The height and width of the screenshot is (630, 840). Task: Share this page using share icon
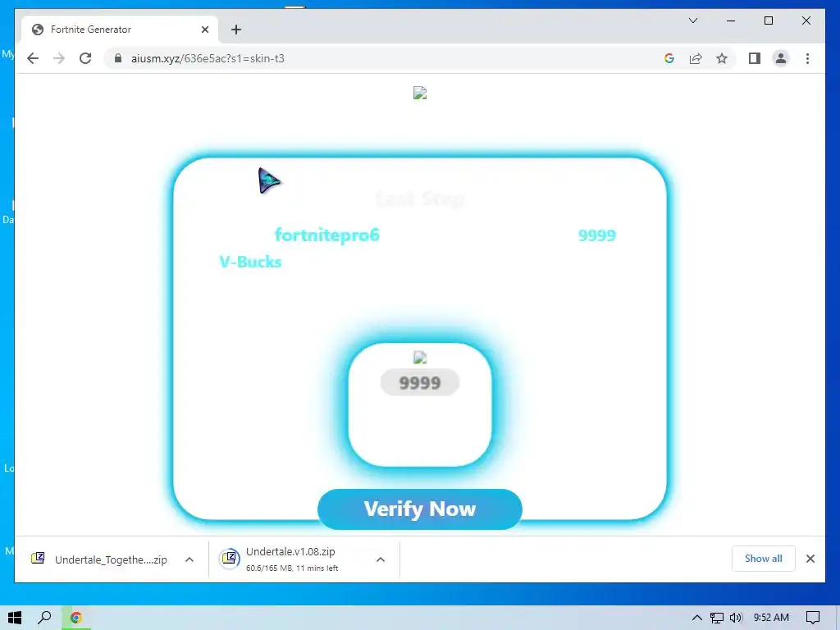click(696, 58)
